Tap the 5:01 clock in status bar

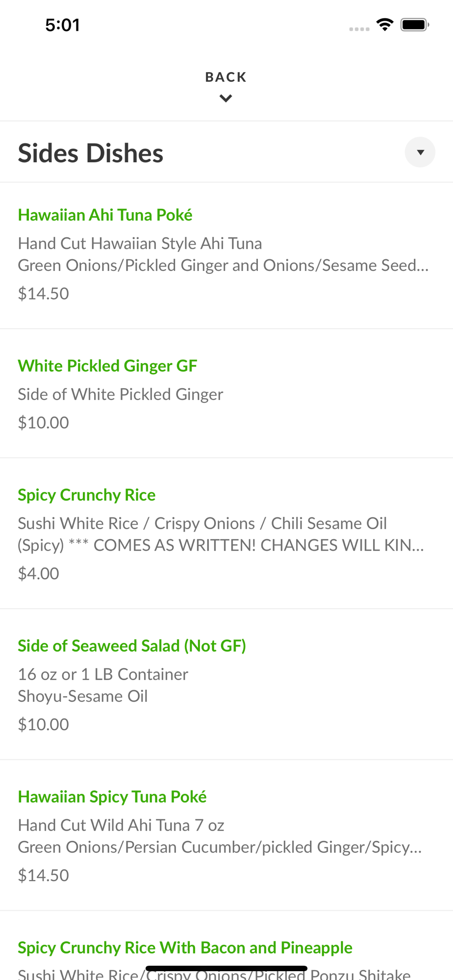pyautogui.click(x=62, y=25)
